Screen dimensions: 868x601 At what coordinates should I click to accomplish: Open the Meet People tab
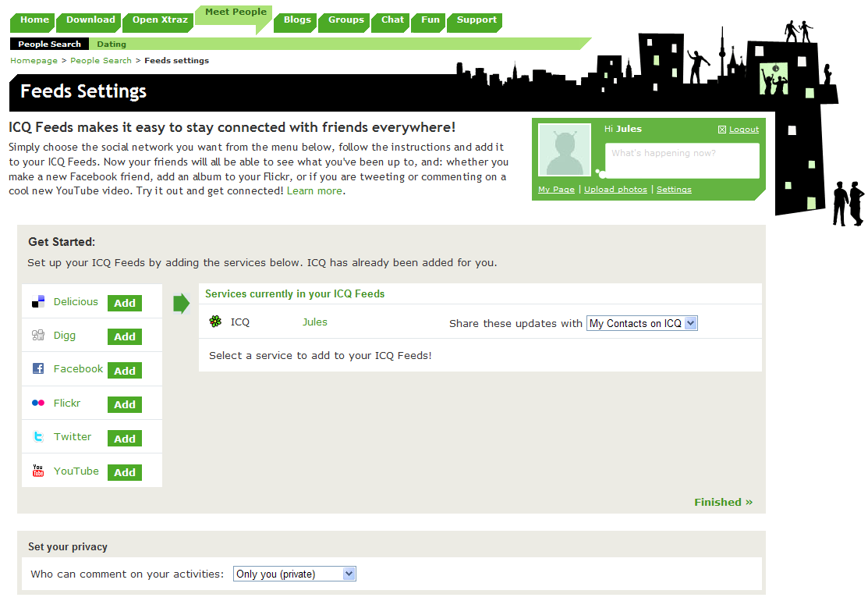click(236, 13)
